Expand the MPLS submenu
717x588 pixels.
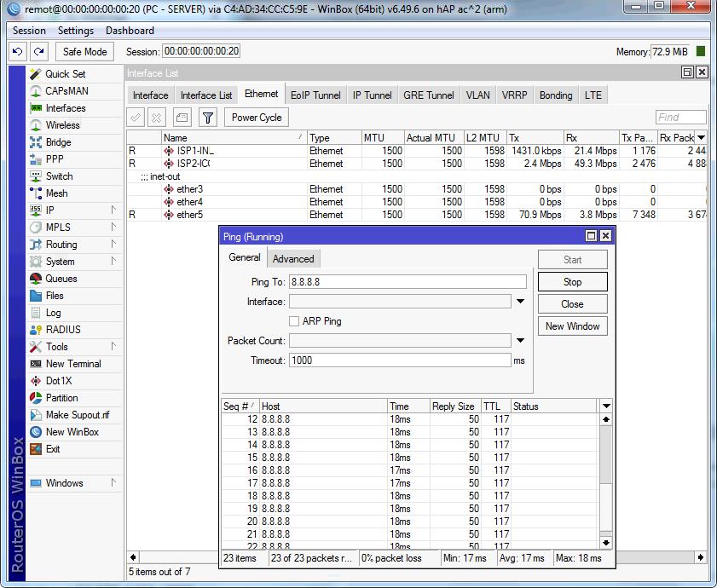tap(113, 227)
